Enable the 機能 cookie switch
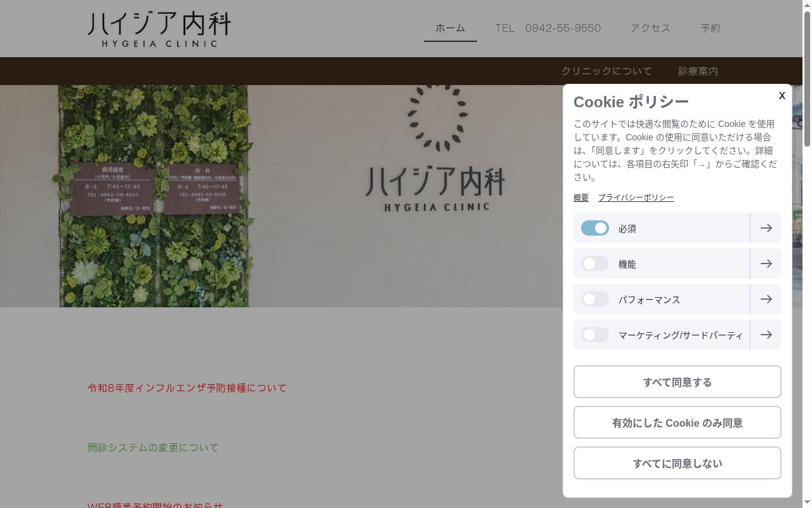The image size is (812, 508). pos(595,264)
